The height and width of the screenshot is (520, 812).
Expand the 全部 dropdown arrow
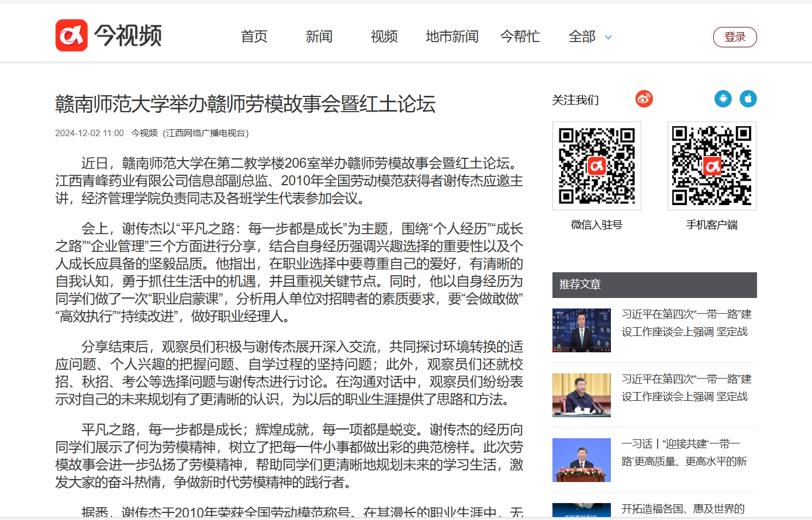608,37
